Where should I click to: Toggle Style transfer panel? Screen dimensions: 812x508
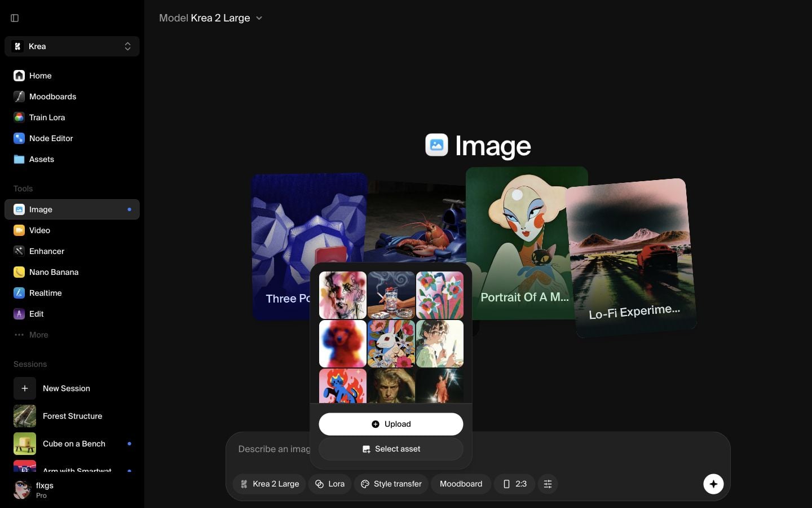pyautogui.click(x=391, y=484)
